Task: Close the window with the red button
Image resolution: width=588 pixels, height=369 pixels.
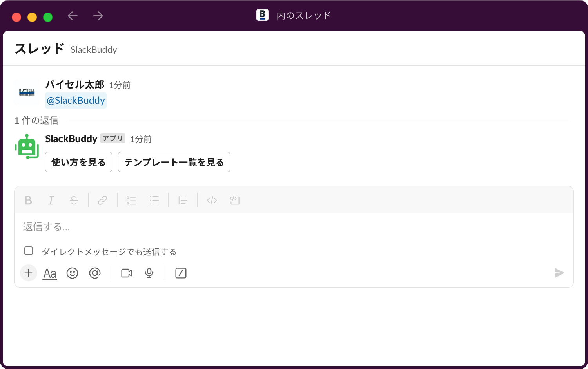Action: click(16, 17)
